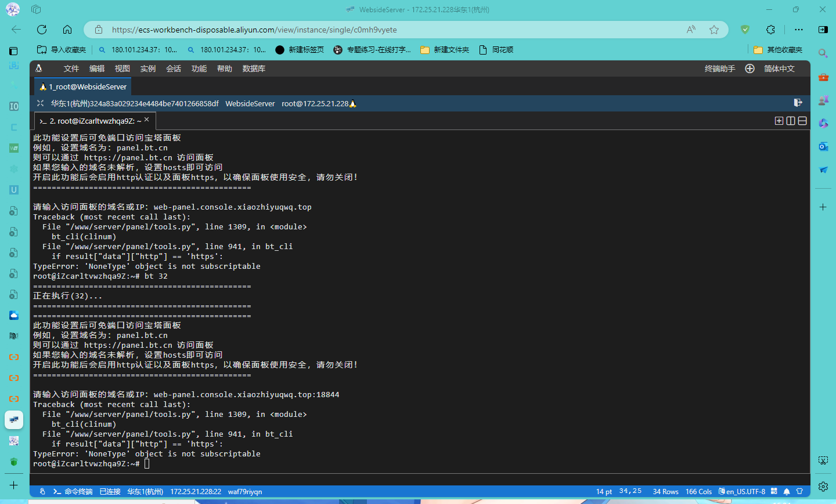This screenshot has width=836, height=504.
Task: Click the grid layout icon in status bar
Action: [x=774, y=491]
